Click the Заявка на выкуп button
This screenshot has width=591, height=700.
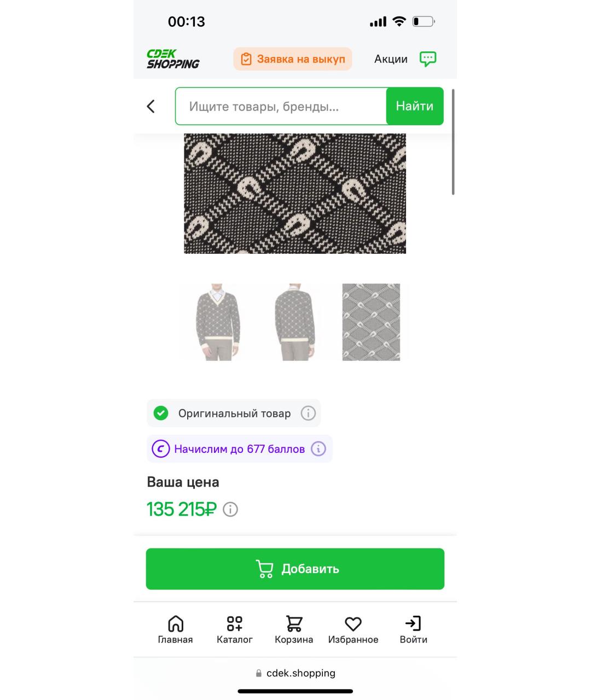tap(293, 59)
